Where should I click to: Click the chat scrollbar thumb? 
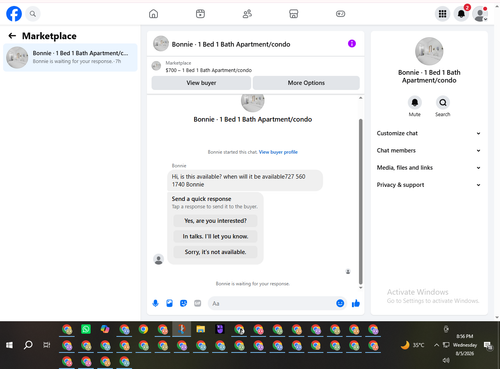360,201
